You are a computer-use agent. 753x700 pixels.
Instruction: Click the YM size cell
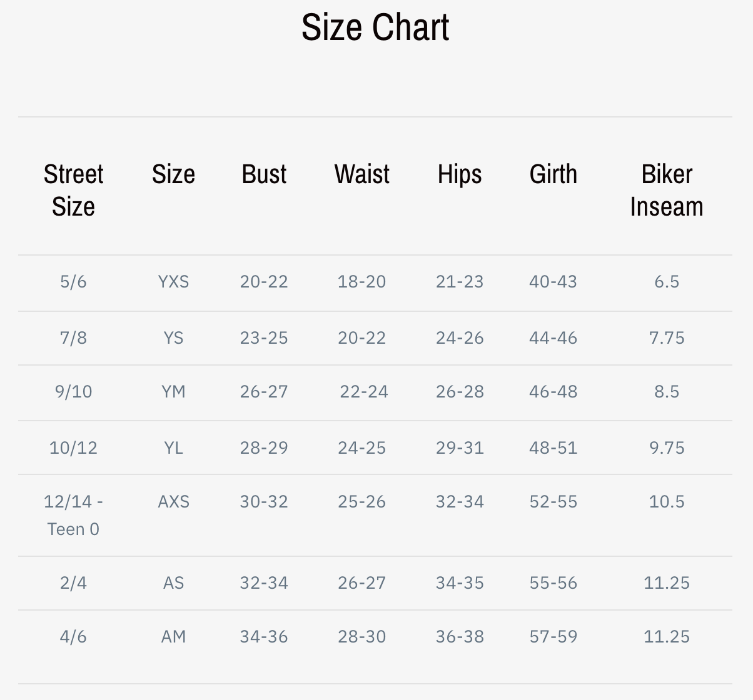[173, 392]
